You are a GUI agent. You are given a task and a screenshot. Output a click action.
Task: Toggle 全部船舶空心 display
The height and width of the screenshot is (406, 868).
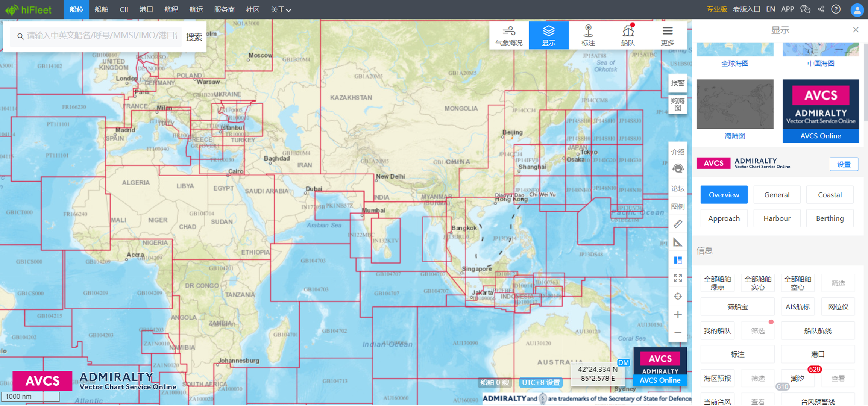(x=798, y=283)
